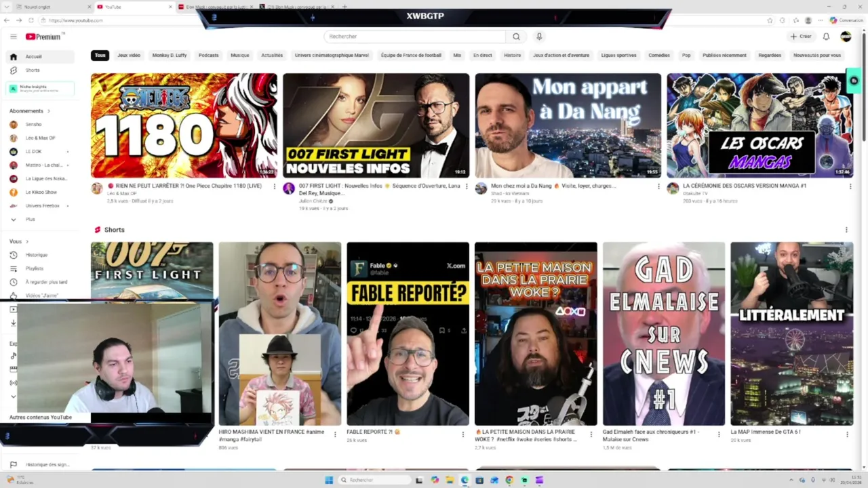Open the Hiro Mashima short thumbnail
The image size is (868, 488).
(x=280, y=333)
